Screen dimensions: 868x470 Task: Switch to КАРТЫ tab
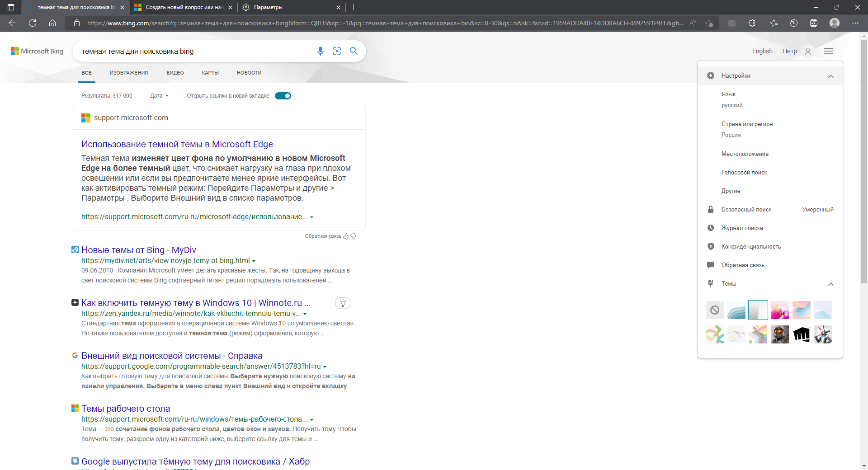pos(210,73)
